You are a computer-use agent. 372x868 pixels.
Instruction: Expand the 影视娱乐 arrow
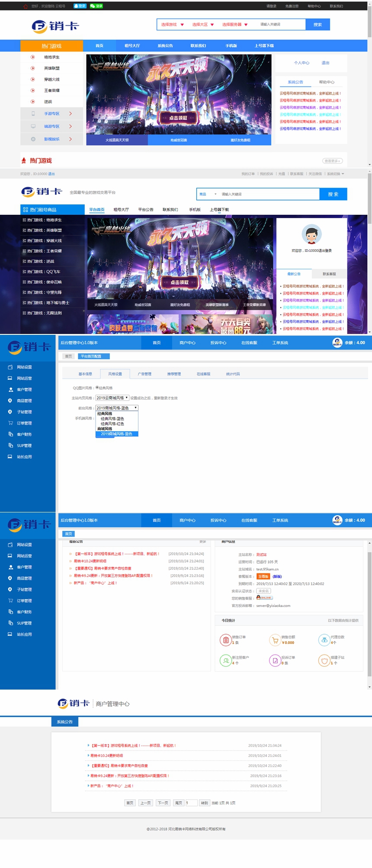pos(71,139)
